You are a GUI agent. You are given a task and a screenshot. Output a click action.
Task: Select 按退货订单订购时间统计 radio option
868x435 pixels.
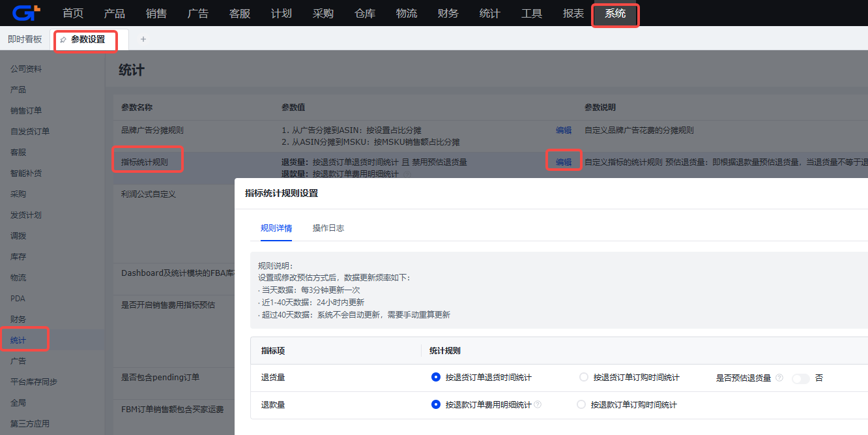(x=584, y=377)
